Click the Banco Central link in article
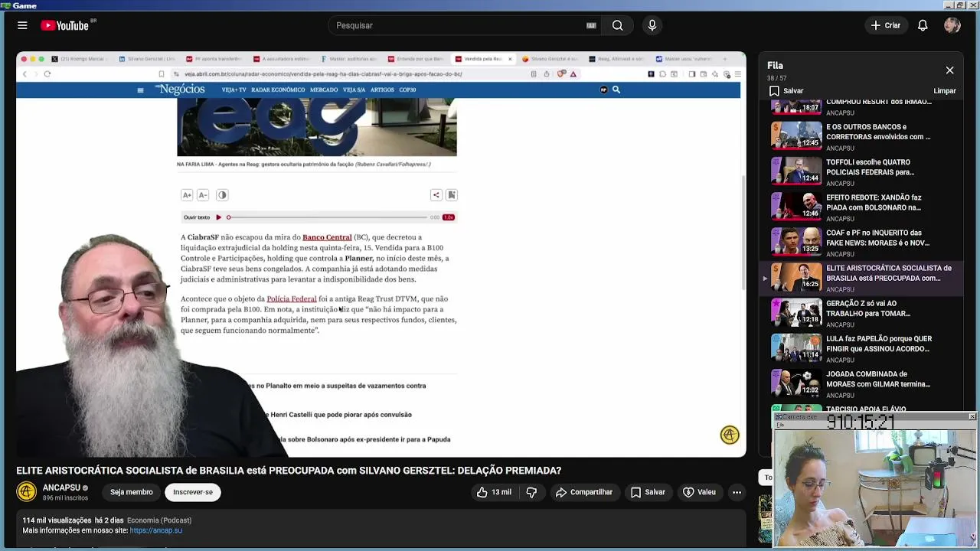980x551 pixels. pyautogui.click(x=327, y=237)
